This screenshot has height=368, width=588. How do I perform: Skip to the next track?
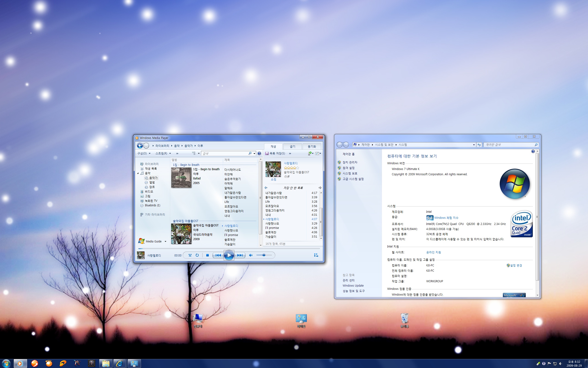click(240, 255)
